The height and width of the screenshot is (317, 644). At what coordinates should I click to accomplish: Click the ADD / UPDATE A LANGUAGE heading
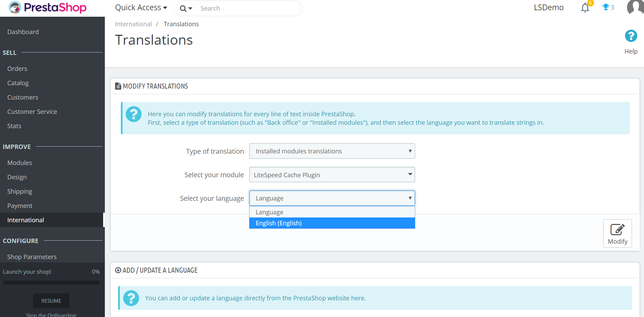[160, 270]
